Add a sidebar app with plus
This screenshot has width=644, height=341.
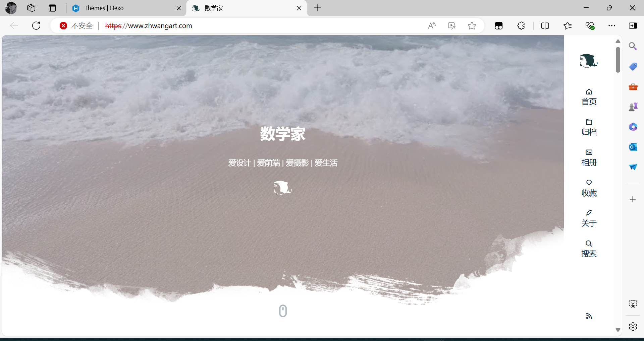[633, 199]
